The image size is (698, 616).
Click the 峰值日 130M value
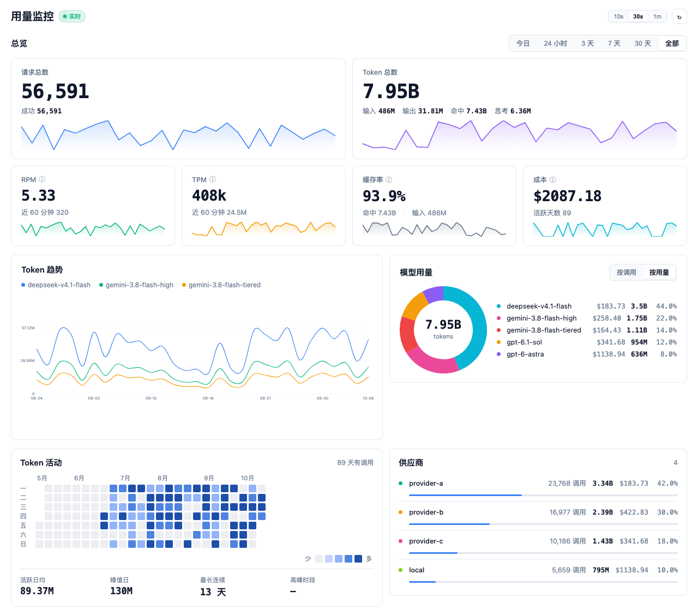[x=121, y=591]
